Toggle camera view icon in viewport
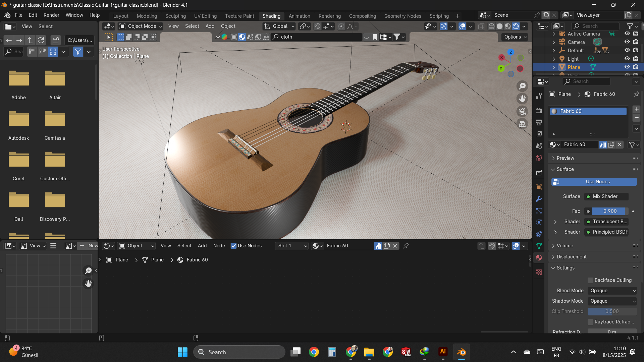 [522, 111]
